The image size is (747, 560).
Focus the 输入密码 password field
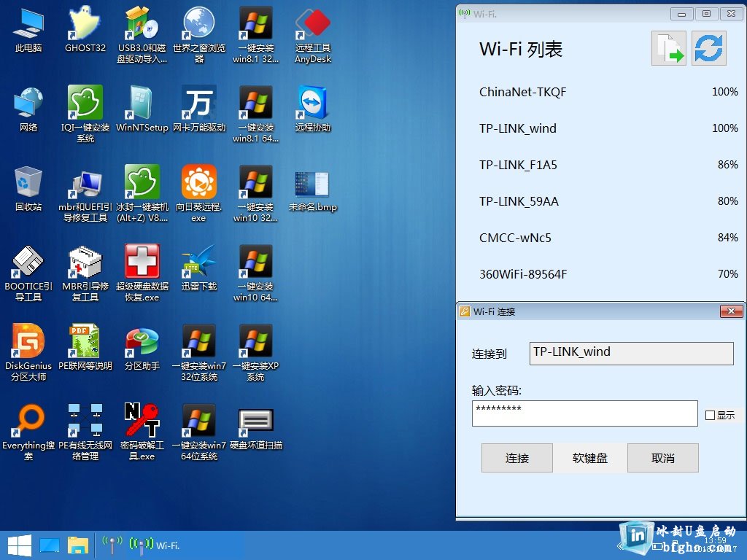point(584,413)
